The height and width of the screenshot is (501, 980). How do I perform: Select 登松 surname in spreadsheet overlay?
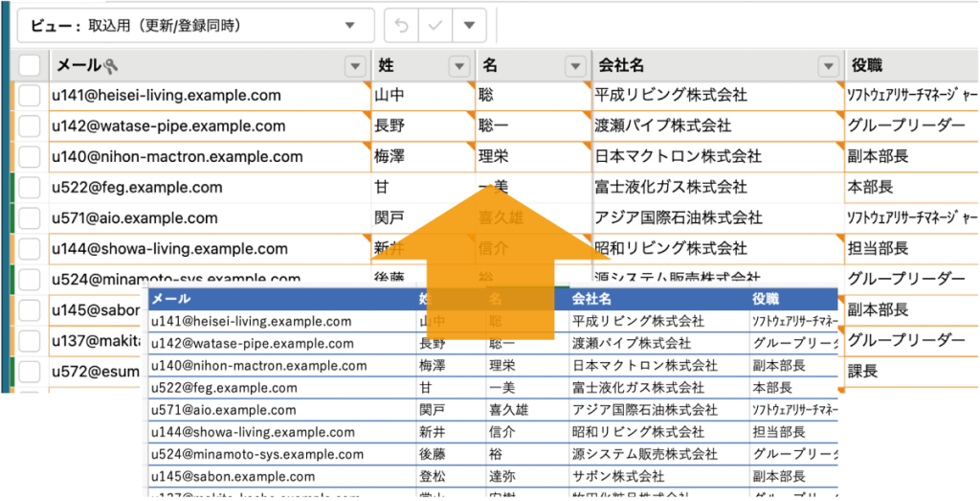[x=452, y=477]
